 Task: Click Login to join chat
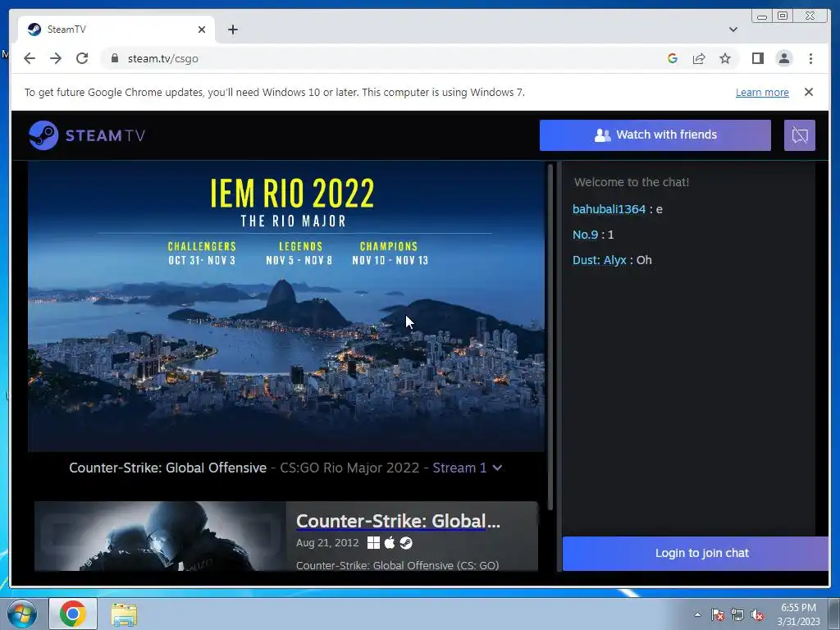(x=696, y=554)
